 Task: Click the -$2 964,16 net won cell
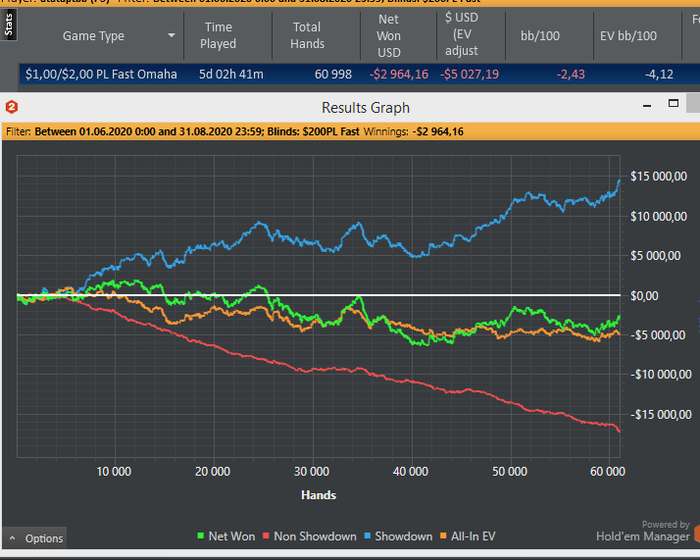pyautogui.click(x=399, y=74)
